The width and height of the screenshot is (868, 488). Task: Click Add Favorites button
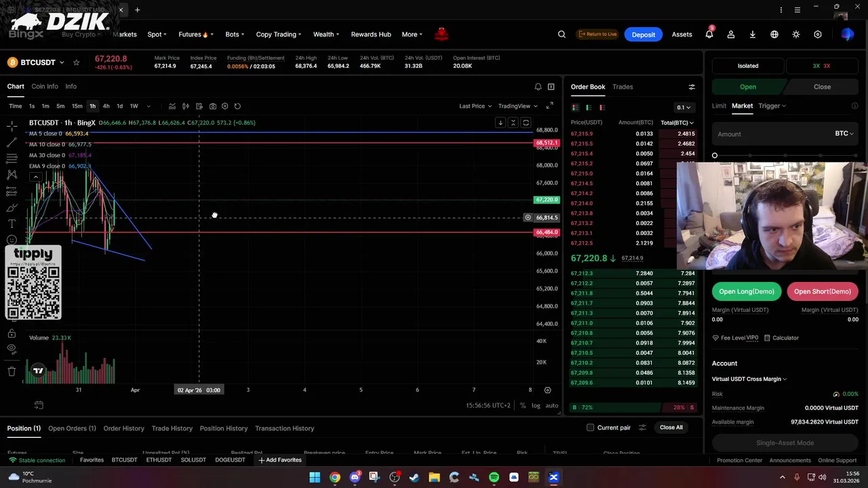[279, 460]
